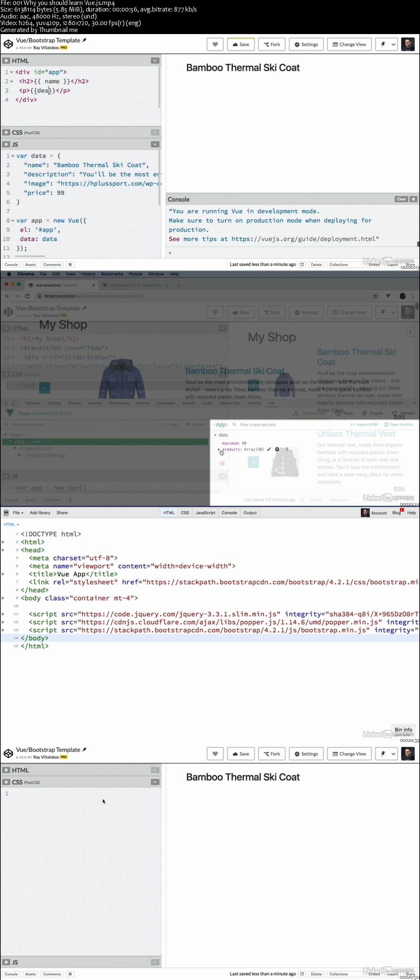Viewport: 420px width, 980px height.
Task: Click Change View in the top frame
Action: (349, 44)
